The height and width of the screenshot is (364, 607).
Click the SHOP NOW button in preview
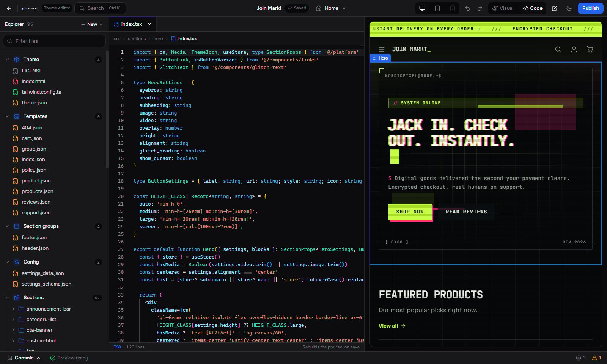coord(410,212)
